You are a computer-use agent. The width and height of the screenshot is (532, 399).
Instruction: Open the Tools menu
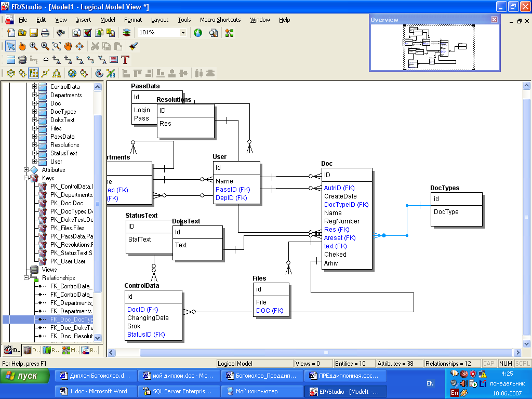click(x=184, y=20)
